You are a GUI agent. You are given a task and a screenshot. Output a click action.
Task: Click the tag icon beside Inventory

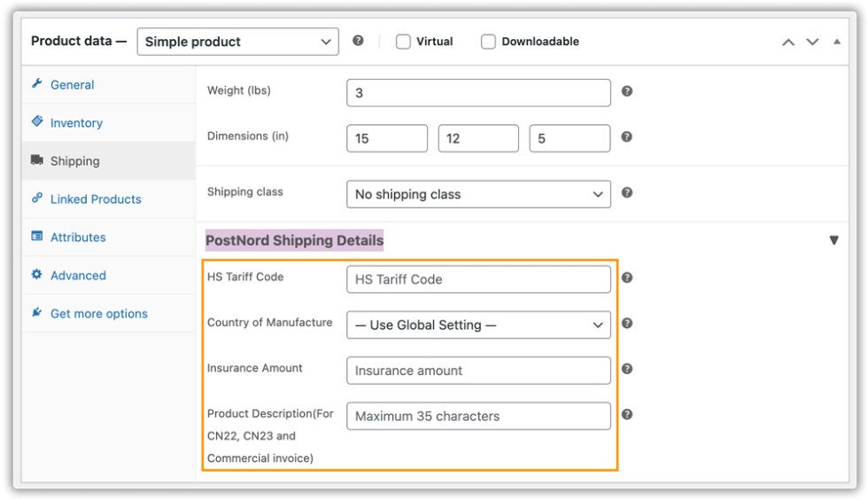click(x=37, y=121)
